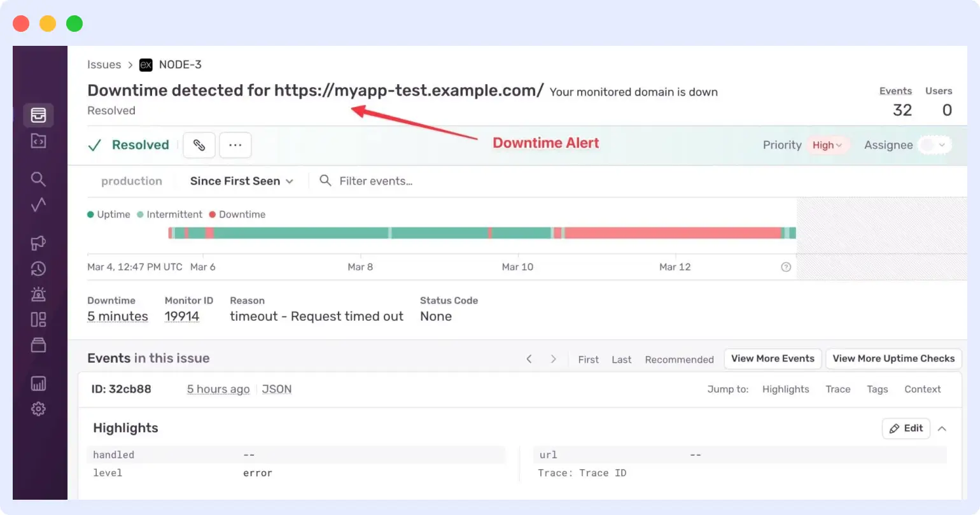980x515 pixels.
Task: Click the green Uptime legend dot
Action: pos(90,215)
